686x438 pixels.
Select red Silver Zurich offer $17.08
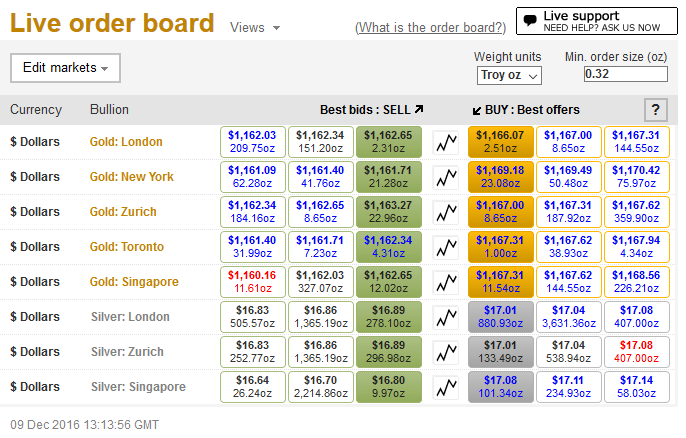637,352
